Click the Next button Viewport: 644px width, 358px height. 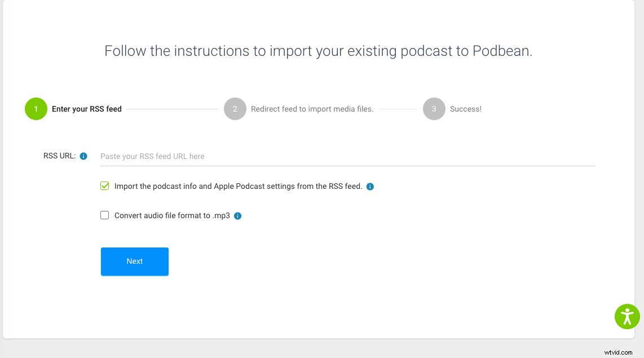coord(134,261)
